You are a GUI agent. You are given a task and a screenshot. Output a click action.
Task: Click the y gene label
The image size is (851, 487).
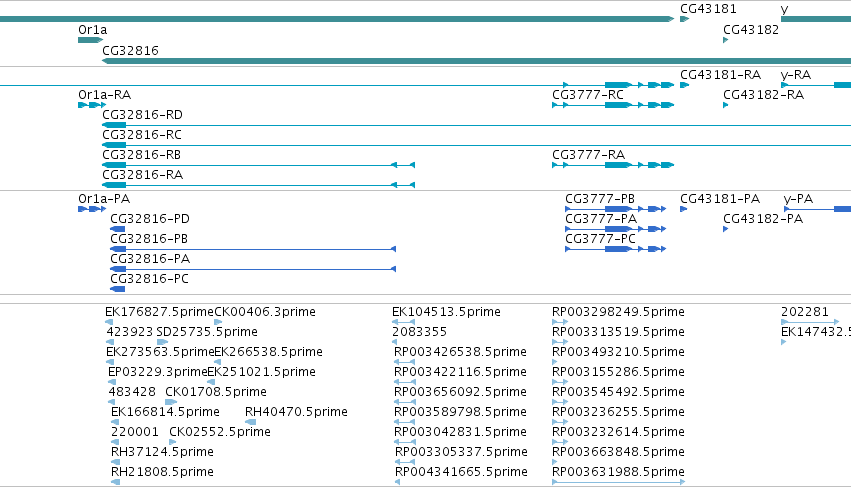784,9
